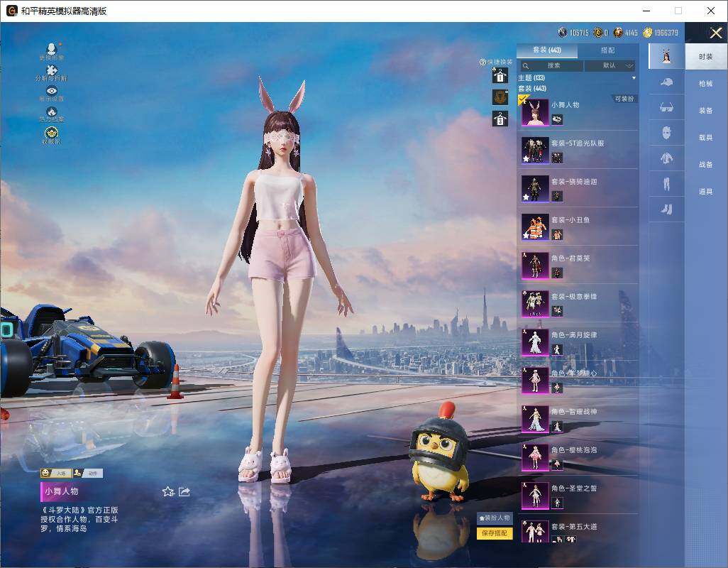Screen dimensions: 728x568
Task: Click the 搜索 search field
Action: pyautogui.click(x=551, y=65)
